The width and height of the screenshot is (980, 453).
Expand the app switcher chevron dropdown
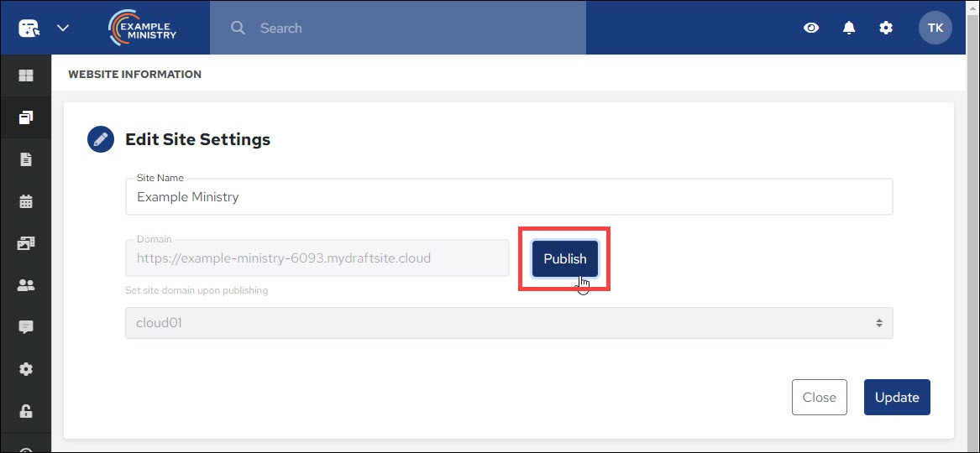pos(63,28)
